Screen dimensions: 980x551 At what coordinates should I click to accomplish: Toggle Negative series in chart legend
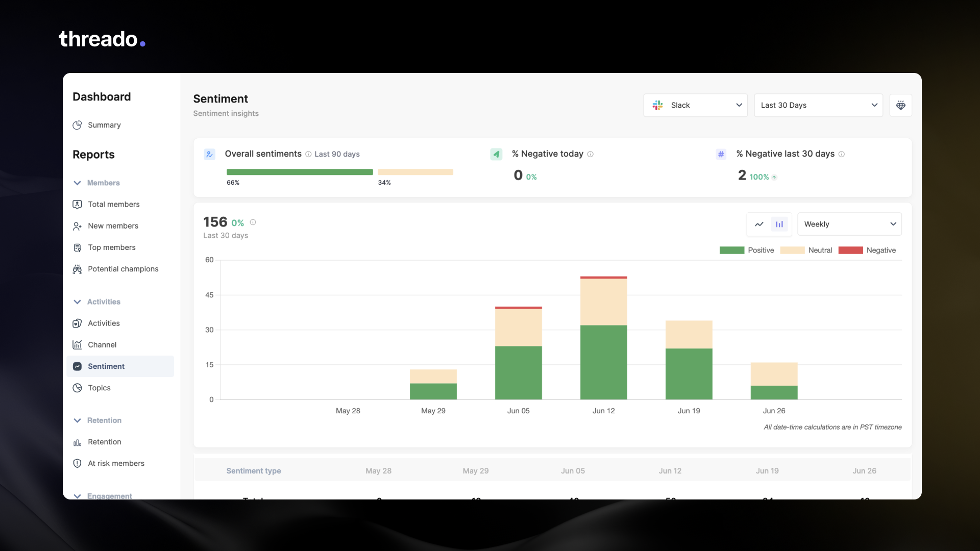click(x=880, y=250)
